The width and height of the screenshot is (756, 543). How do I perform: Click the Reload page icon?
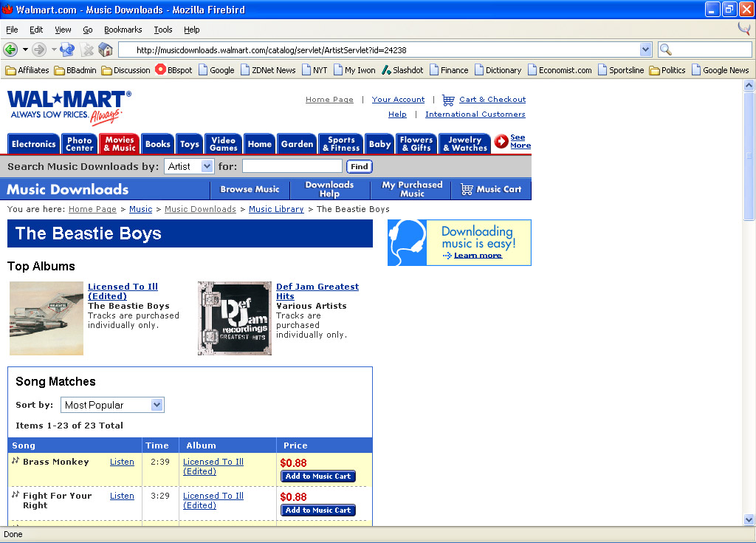(67, 49)
